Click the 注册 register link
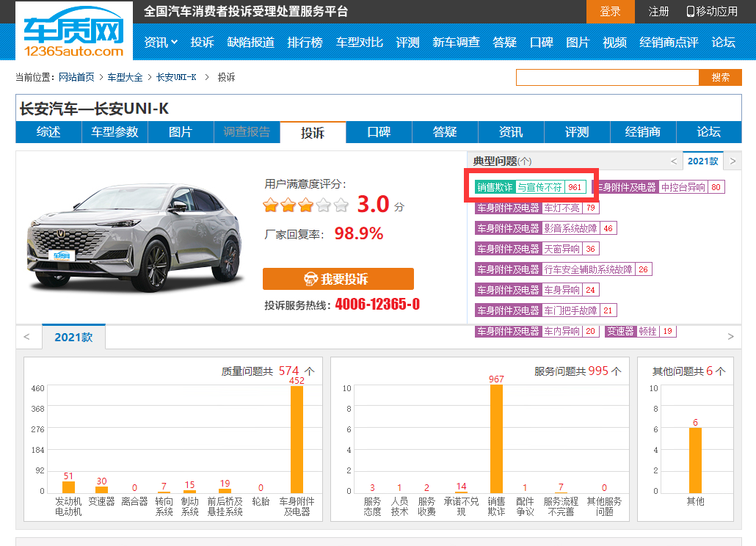 [658, 11]
